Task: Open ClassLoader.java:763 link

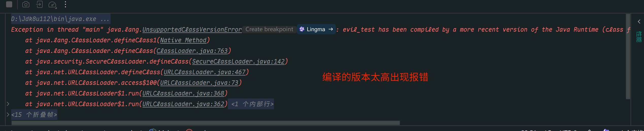Action: coord(192,51)
